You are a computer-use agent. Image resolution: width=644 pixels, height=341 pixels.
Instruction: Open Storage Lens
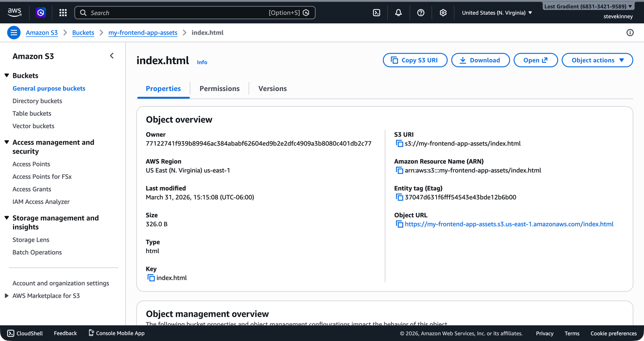[31, 240]
